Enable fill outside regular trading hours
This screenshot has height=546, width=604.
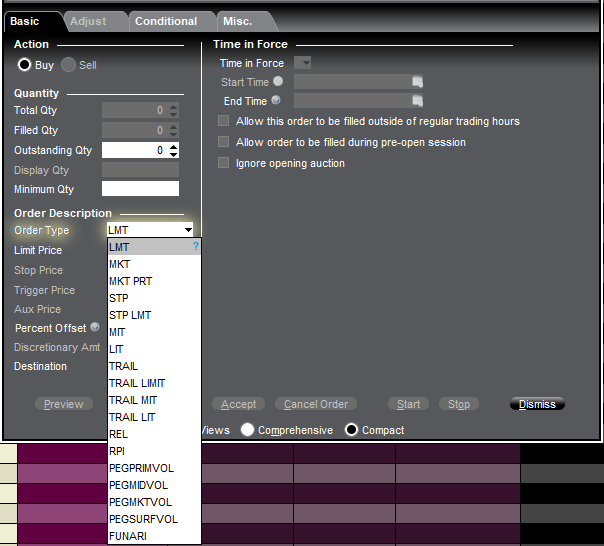tap(223, 121)
